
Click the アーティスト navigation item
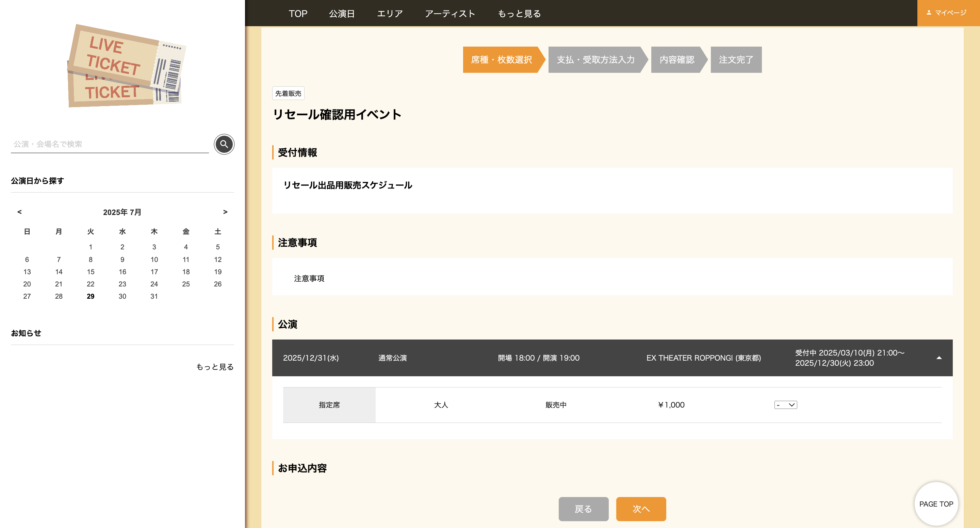click(450, 13)
